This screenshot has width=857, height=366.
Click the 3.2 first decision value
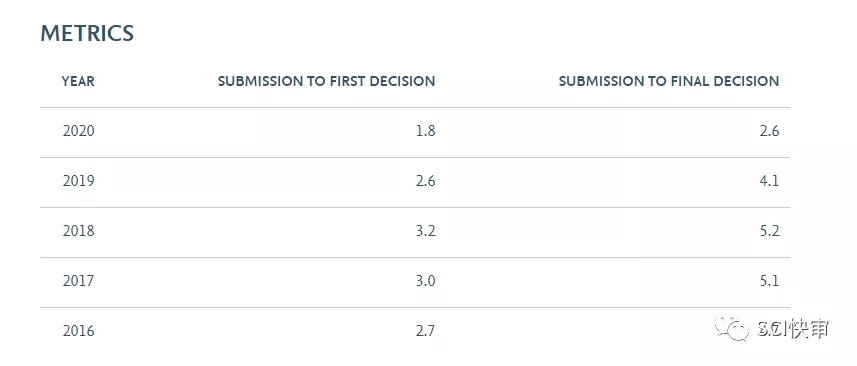click(426, 231)
